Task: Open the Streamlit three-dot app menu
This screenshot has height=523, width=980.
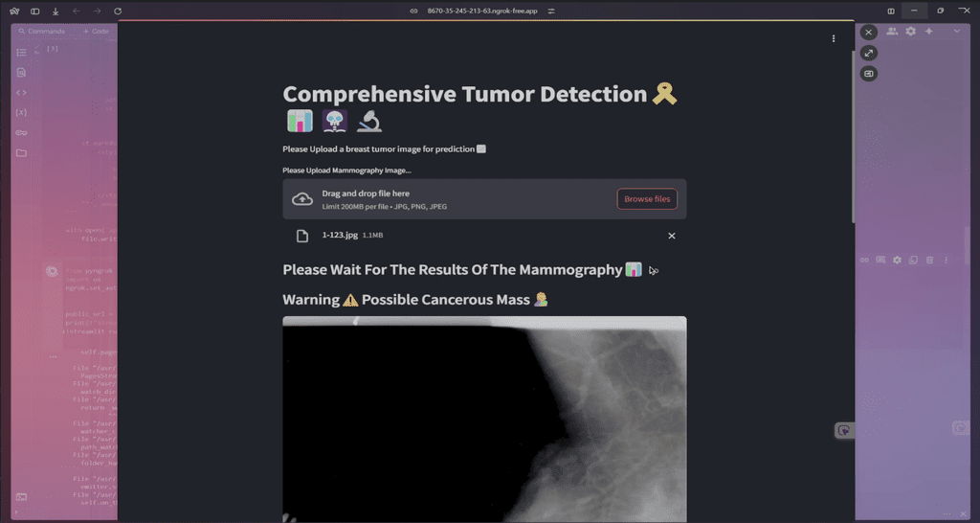Action: (x=834, y=38)
